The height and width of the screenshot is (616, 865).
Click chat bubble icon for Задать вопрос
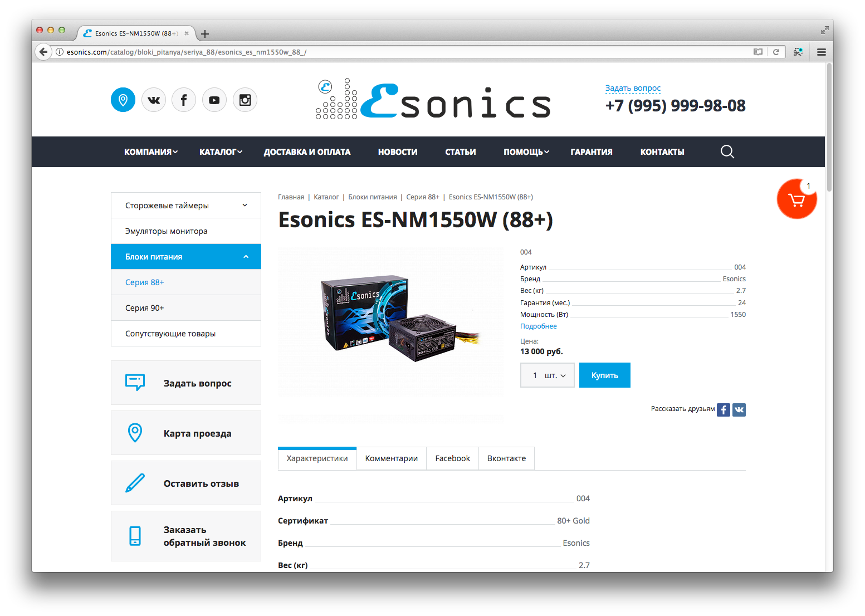[135, 383]
